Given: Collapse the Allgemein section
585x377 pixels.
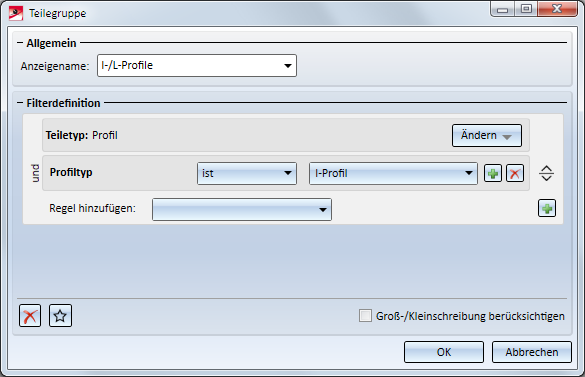Looking at the screenshot, I should 20,43.
